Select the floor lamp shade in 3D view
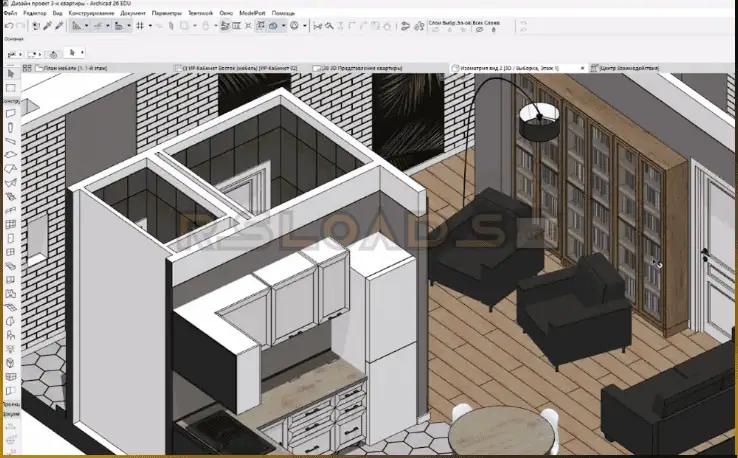The image size is (738, 458). 539,122
